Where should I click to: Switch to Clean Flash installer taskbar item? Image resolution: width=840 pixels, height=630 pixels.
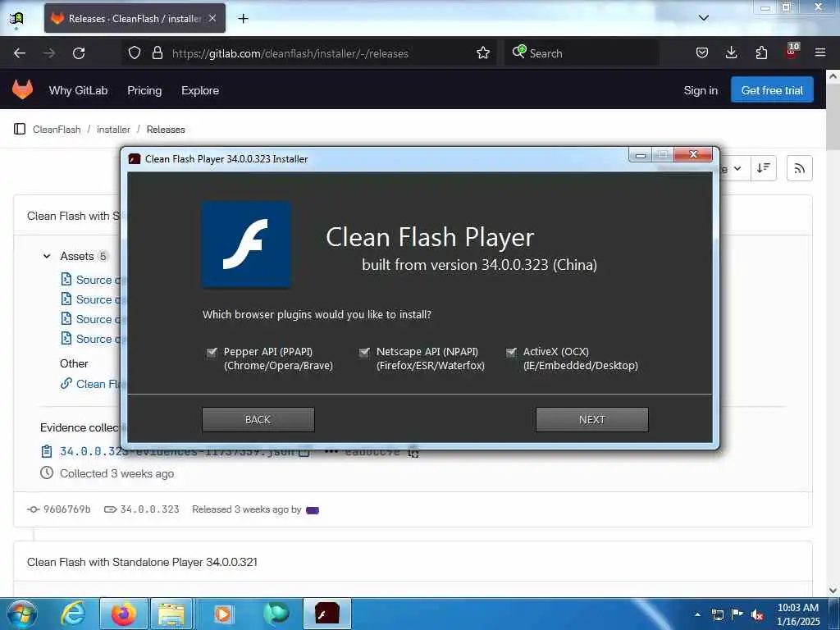(327, 614)
